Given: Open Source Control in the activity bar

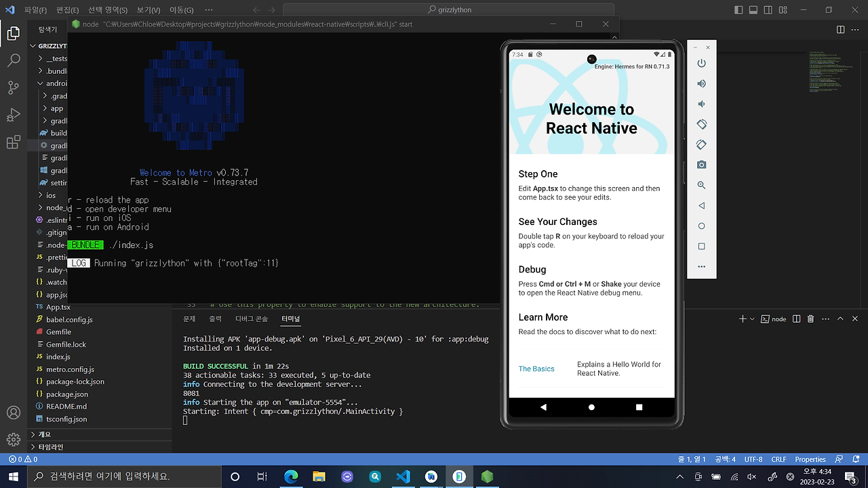Looking at the screenshot, I should tap(13, 87).
